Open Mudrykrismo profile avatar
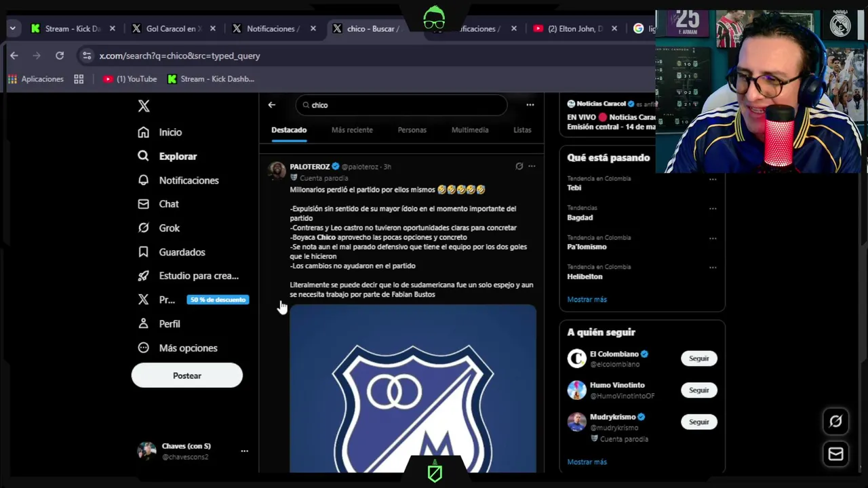Screen dimensions: 868x488 576,422
